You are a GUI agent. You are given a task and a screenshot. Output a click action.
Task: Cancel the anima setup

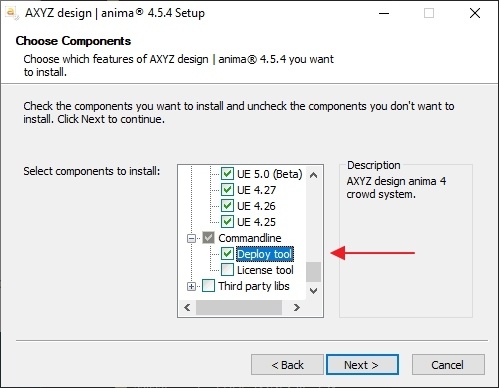tap(448, 365)
